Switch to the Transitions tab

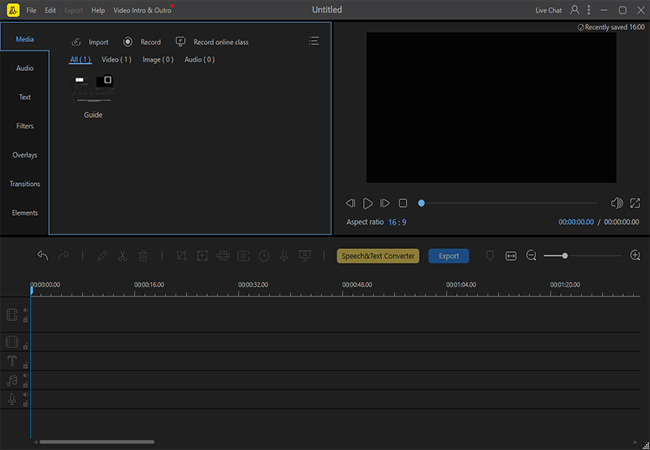pyautogui.click(x=25, y=184)
